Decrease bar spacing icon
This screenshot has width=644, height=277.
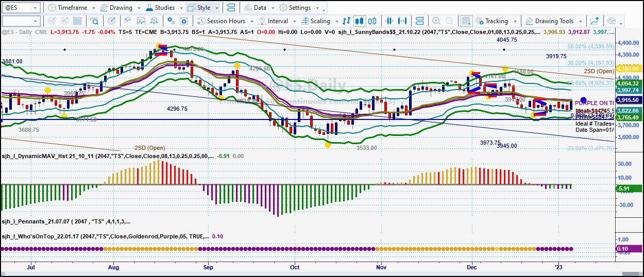[390, 21]
